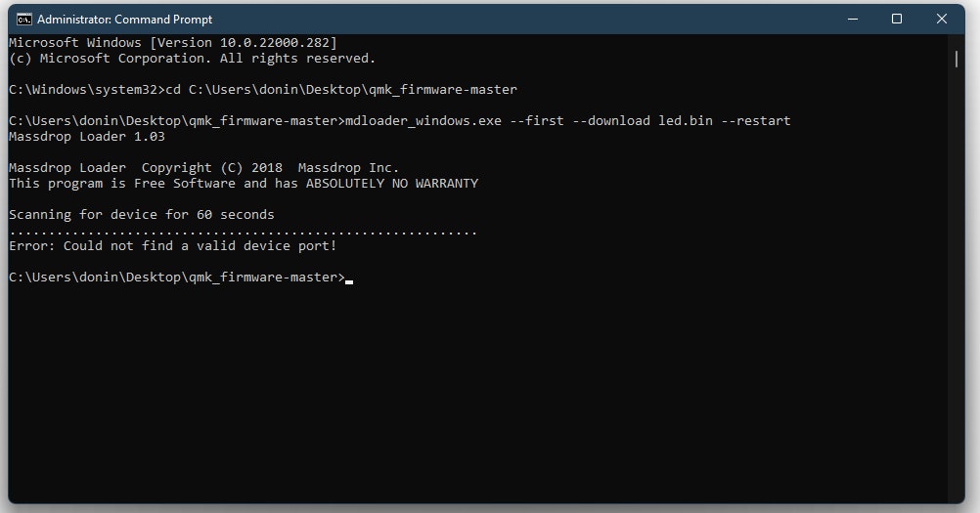
Task: Minimize the Command Prompt window
Action: [851, 19]
